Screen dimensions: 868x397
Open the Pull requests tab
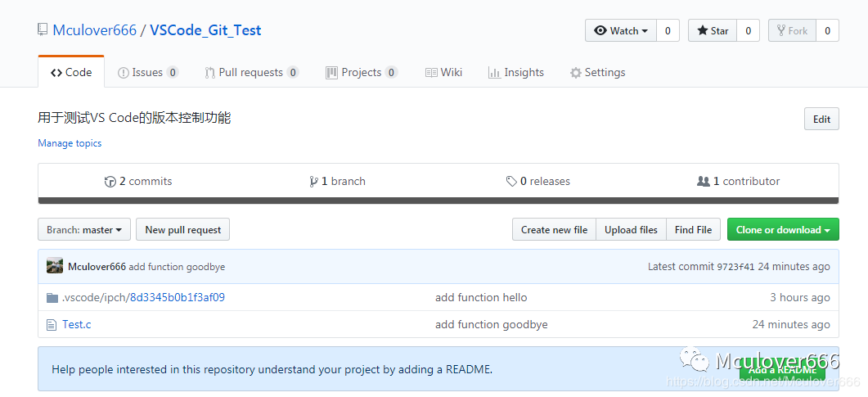(x=250, y=73)
